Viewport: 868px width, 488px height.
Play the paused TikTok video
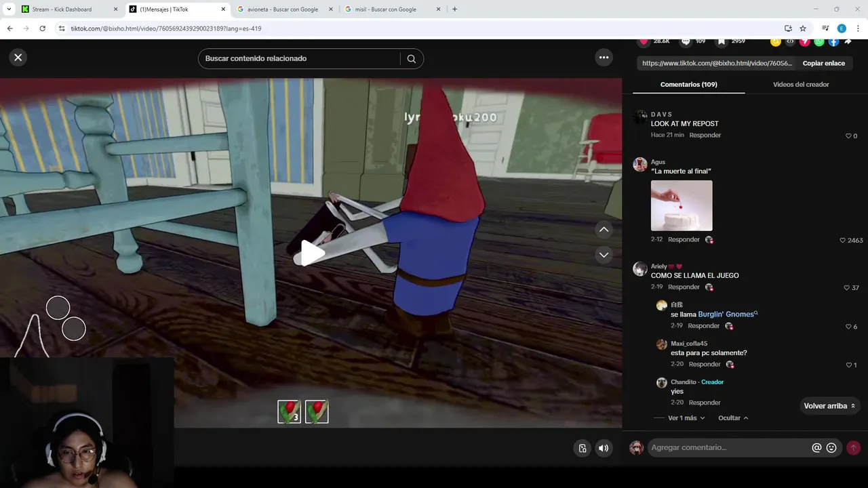[311, 253]
